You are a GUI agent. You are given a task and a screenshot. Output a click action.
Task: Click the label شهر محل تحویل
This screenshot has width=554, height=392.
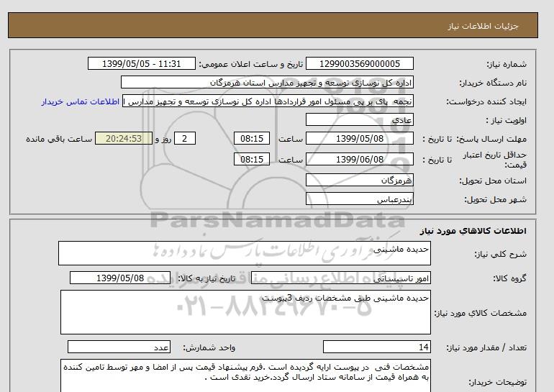495,199
